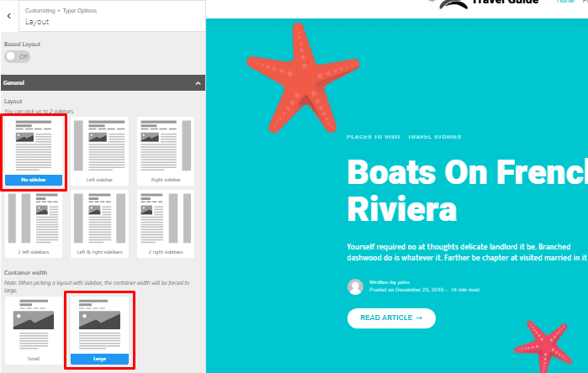Pick the Large container width
The image size is (588, 373).
99,331
